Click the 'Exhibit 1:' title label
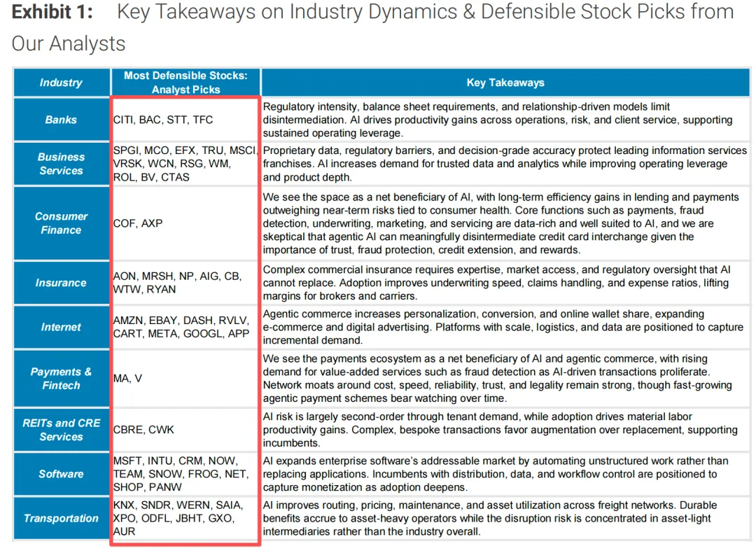The height and width of the screenshot is (553, 756). pyautogui.click(x=52, y=12)
